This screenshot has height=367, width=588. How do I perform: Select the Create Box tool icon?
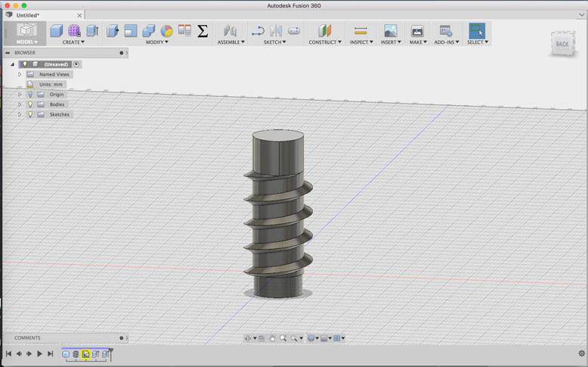pyautogui.click(x=56, y=31)
